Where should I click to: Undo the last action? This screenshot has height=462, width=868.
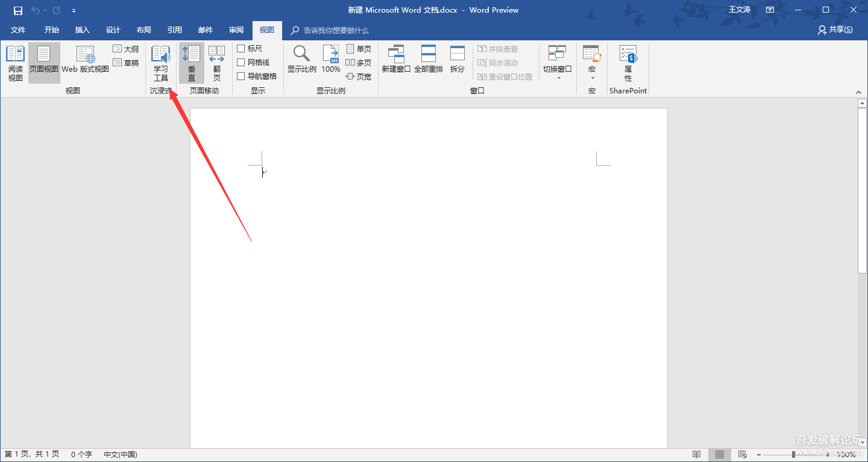[35, 10]
